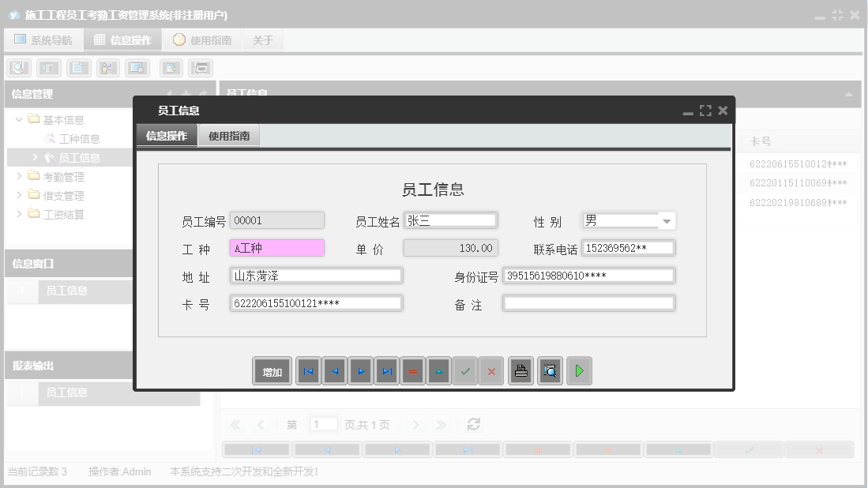The height and width of the screenshot is (488, 868).
Task: Delete the current record with the minus icon
Action: [412, 370]
